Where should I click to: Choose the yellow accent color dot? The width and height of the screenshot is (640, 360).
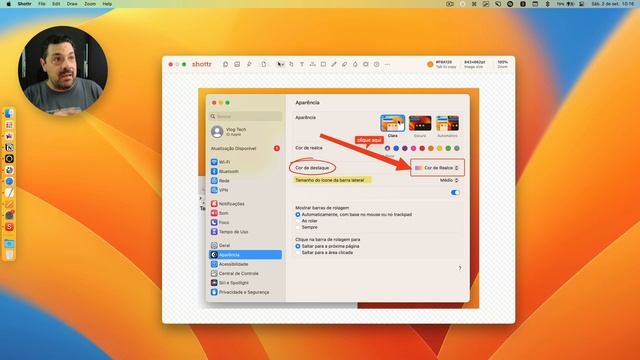pyautogui.click(x=440, y=148)
